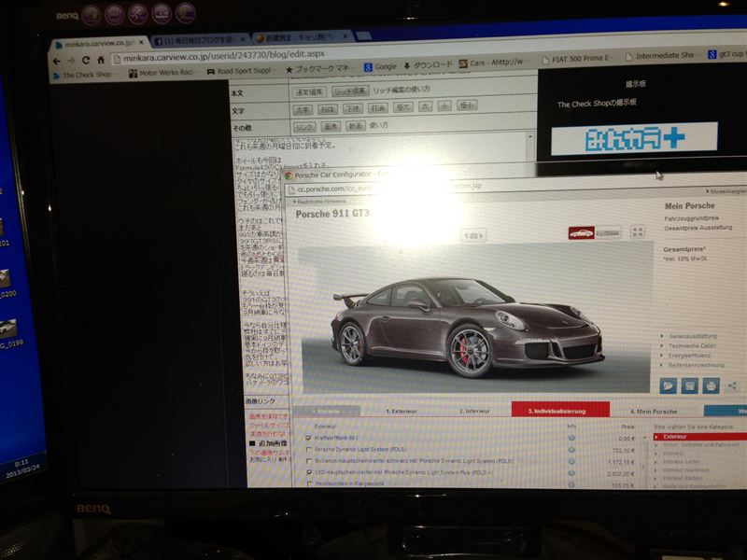This screenshot has width=747, height=560.
Task: Open the ダウンロード bookmark
Action: pos(428,65)
